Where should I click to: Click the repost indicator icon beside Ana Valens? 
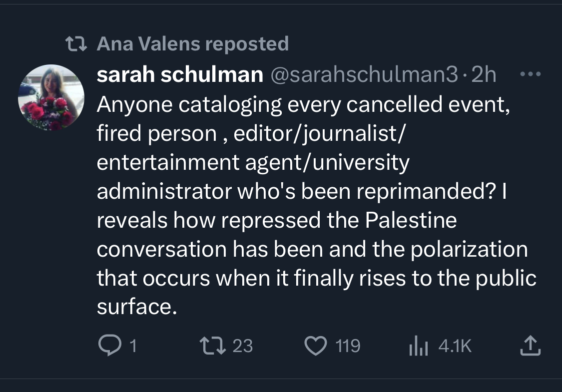(x=77, y=44)
